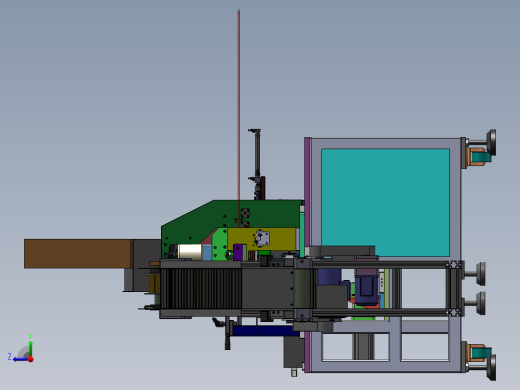Pick the small purple block below yellow plate
Image resolution: width=520 pixels, height=390 pixels.
(238, 252)
